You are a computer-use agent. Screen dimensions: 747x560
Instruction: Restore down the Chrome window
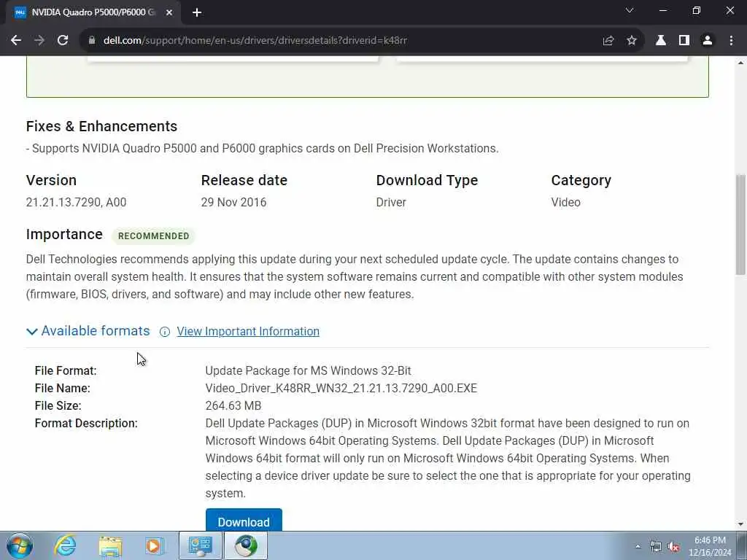[697, 10]
